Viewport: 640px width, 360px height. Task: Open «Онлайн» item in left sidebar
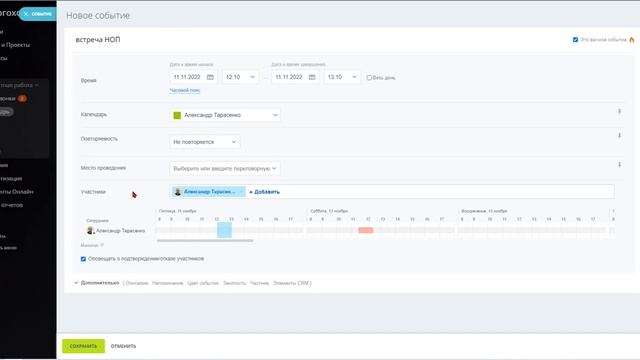pyautogui.click(x=17, y=191)
